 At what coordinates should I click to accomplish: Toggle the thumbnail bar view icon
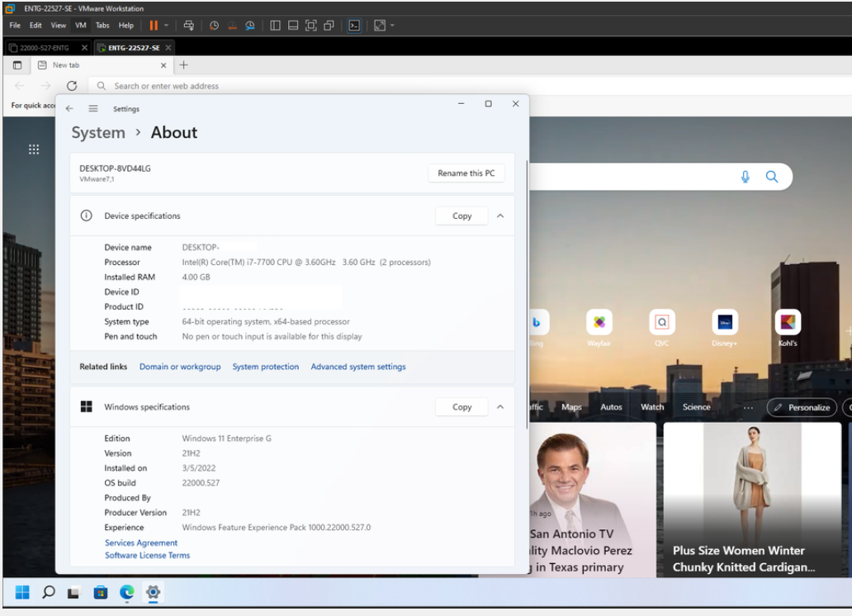[293, 26]
